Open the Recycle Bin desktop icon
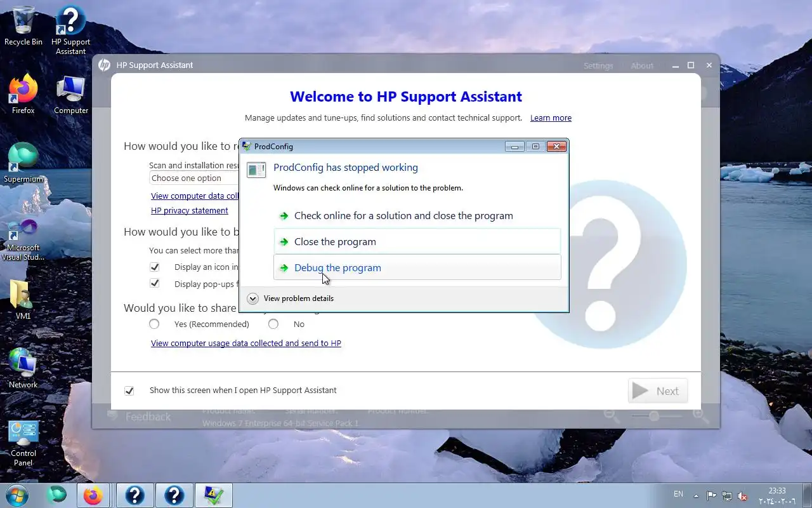Screen dimensions: 812x508 click(23, 25)
